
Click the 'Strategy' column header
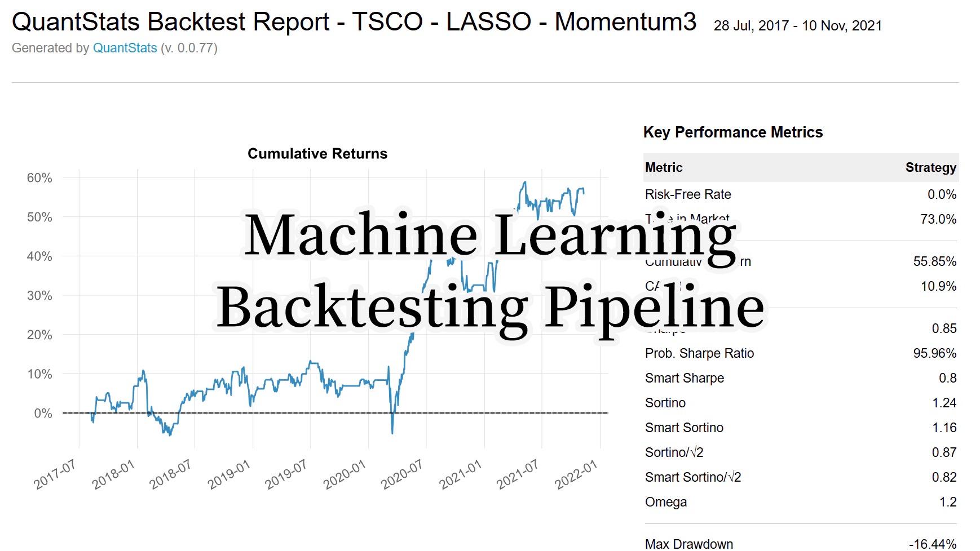tap(930, 167)
